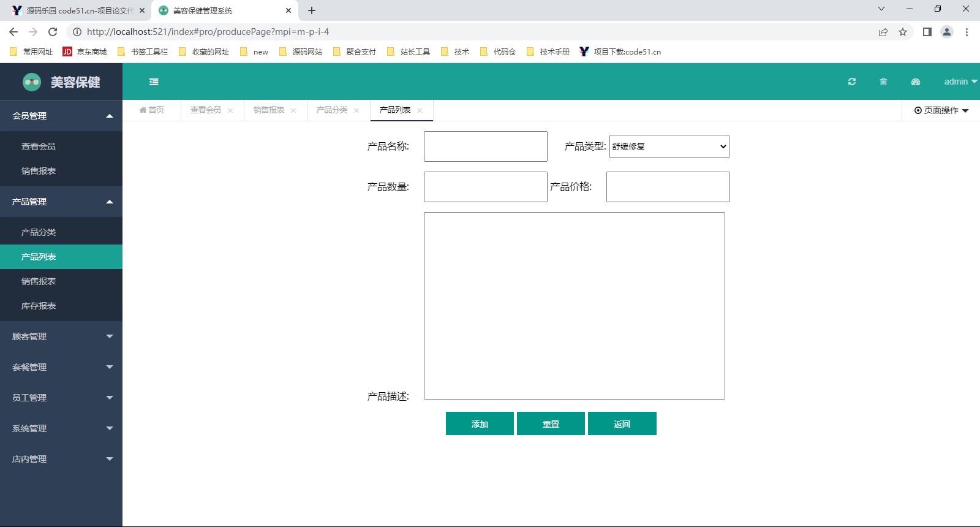This screenshot has width=980, height=527.
Task: Switch to the 销售报表 tab
Action: pos(269,110)
